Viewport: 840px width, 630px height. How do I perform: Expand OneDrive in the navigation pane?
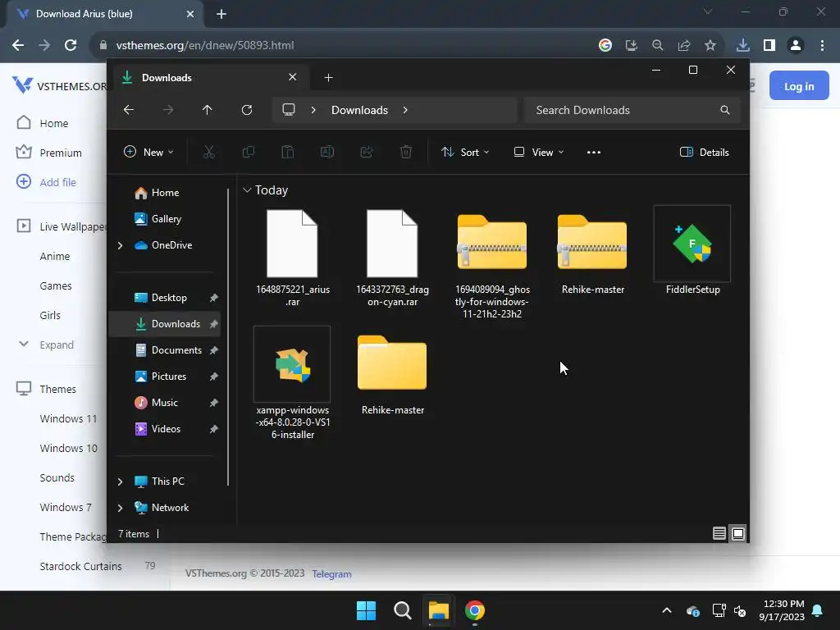(x=120, y=245)
